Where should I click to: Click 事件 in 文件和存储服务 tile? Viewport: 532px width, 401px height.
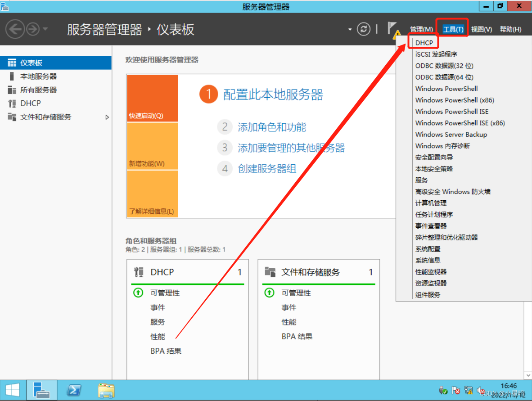[289, 307]
